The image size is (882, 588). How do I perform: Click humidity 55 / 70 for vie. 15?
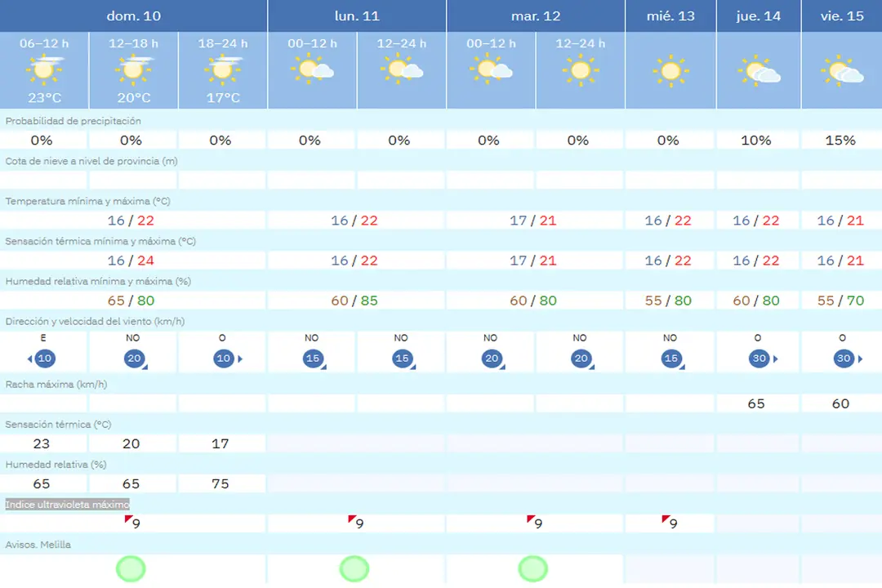point(840,301)
